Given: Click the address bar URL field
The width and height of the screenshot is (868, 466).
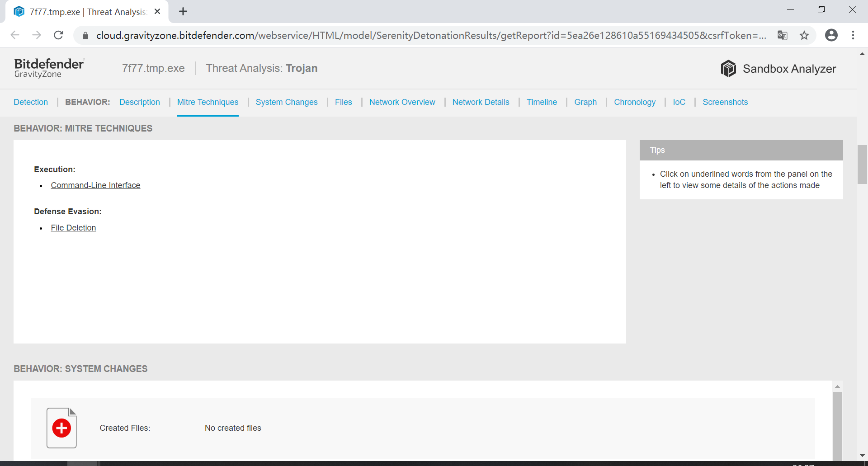Looking at the screenshot, I should point(431,35).
